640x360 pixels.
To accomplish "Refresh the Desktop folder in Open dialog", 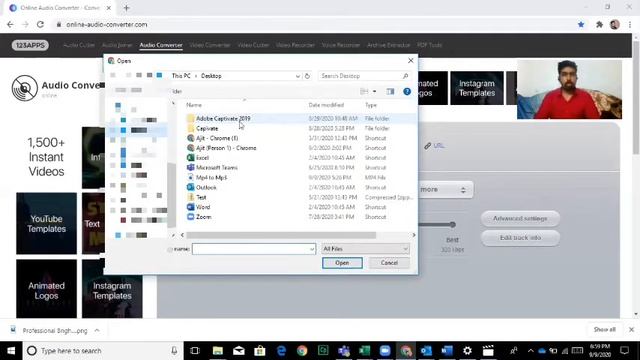I will coord(307,76).
